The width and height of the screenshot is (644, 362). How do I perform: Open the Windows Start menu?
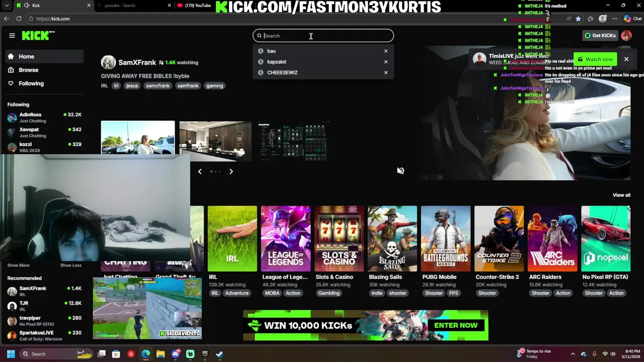click(11, 354)
